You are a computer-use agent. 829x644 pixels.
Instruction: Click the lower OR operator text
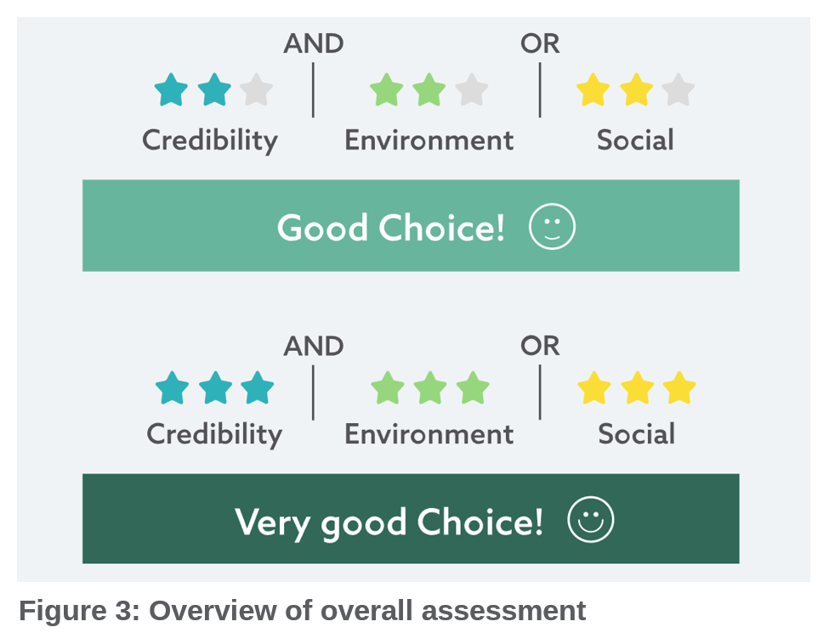point(540,346)
